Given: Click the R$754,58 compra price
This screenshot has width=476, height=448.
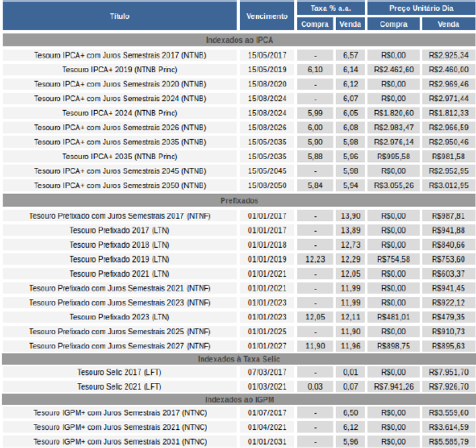Looking at the screenshot, I should 394,259.
